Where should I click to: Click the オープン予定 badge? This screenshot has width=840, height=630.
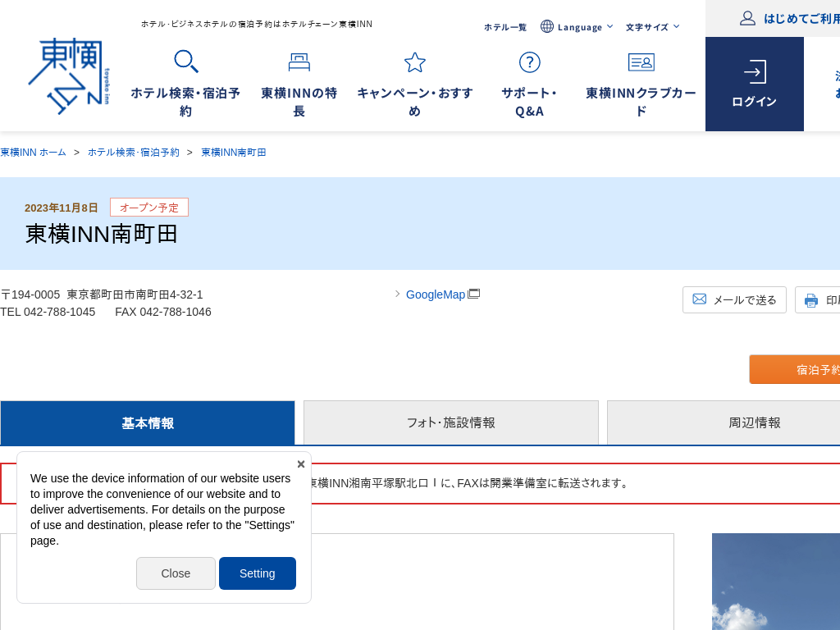[149, 208]
